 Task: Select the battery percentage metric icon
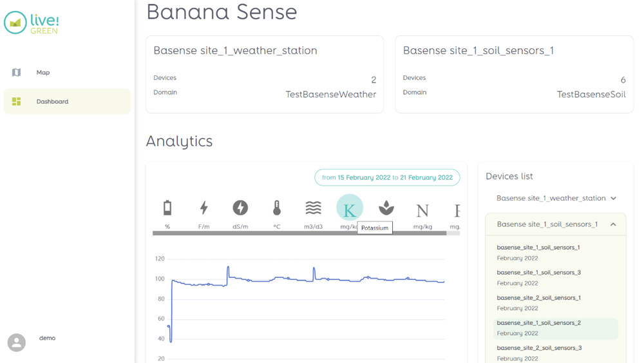click(167, 208)
